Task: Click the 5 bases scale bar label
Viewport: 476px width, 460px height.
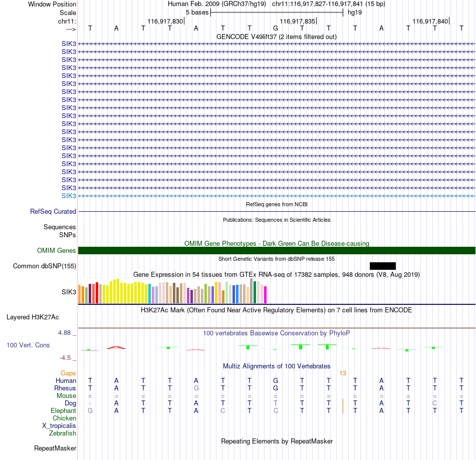Action: (197, 13)
